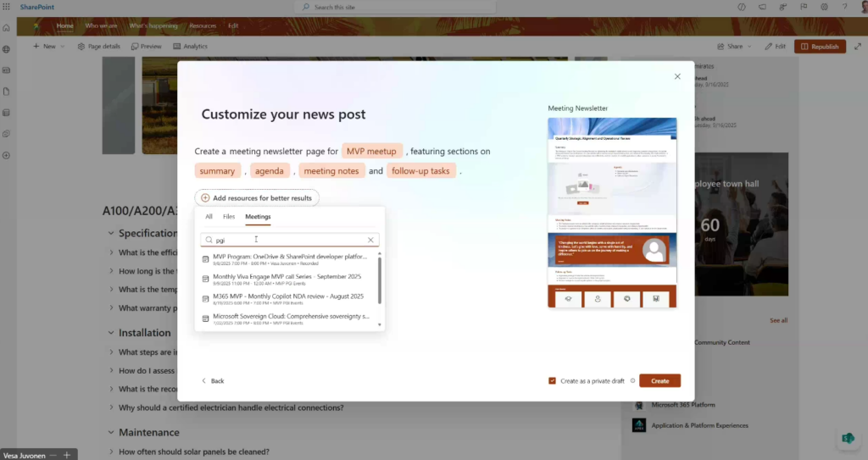Viewport: 868px width, 460px height.
Task: Click Edit in the site navigation
Action: pyautogui.click(x=233, y=26)
